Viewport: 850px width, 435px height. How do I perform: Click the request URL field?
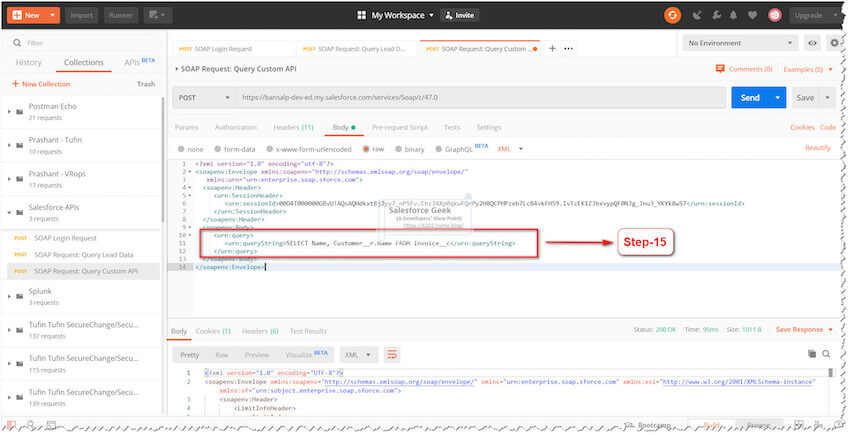481,98
